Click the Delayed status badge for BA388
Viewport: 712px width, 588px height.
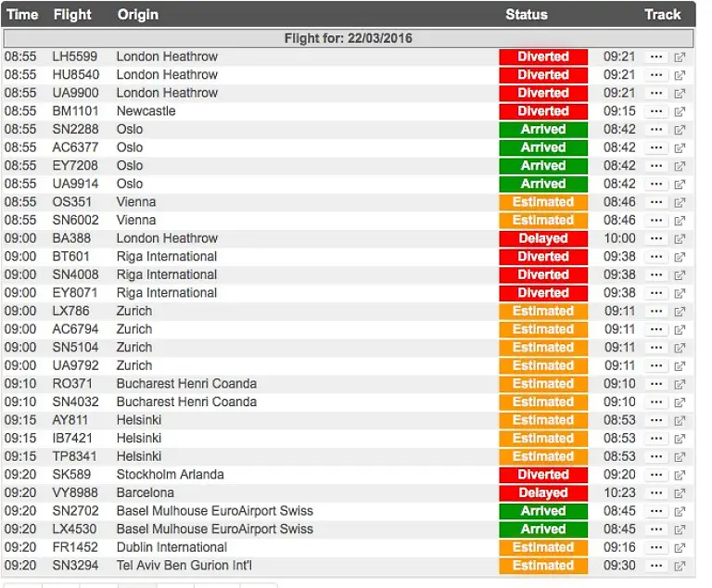(x=543, y=238)
